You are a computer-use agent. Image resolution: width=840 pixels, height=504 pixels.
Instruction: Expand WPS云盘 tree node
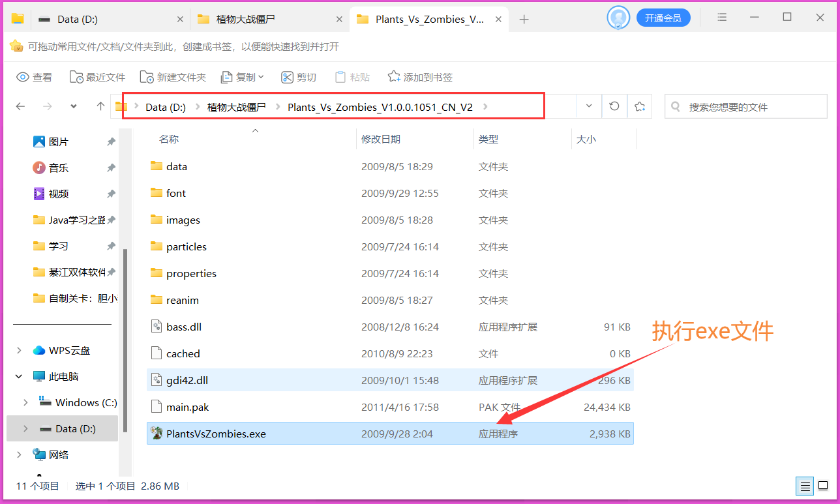coord(19,350)
